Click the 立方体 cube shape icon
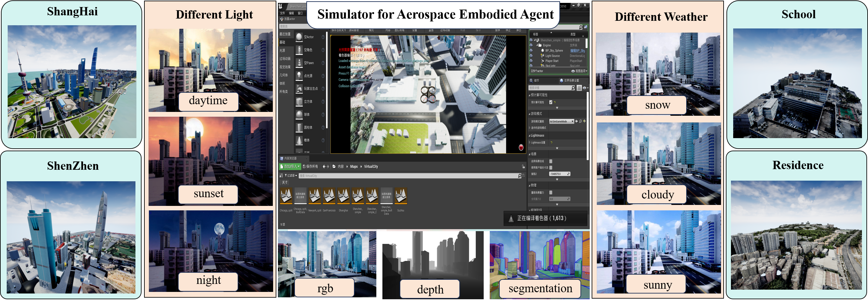 (299, 102)
